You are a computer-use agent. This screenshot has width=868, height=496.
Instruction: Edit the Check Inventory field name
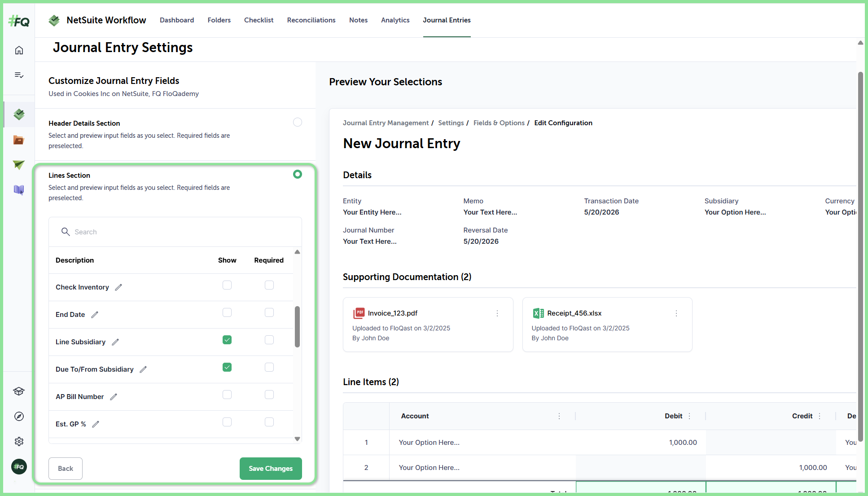pos(118,287)
